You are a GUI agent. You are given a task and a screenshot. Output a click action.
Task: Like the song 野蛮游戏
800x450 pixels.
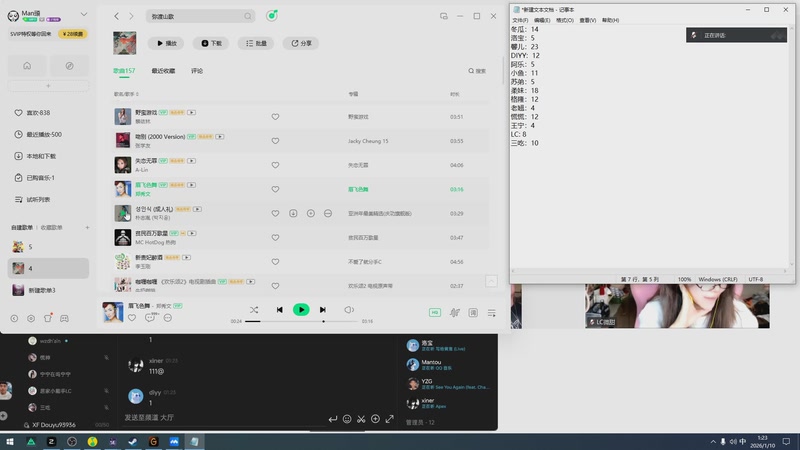click(x=275, y=117)
